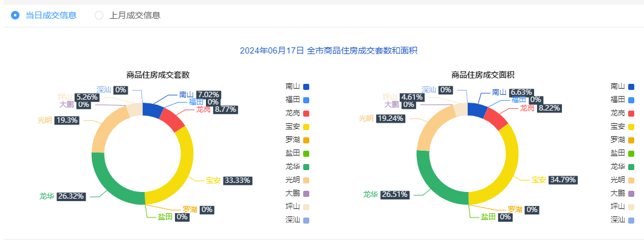Toggle 罗湖 legend item in left chart
The height and width of the screenshot is (240, 644).
pos(297,140)
